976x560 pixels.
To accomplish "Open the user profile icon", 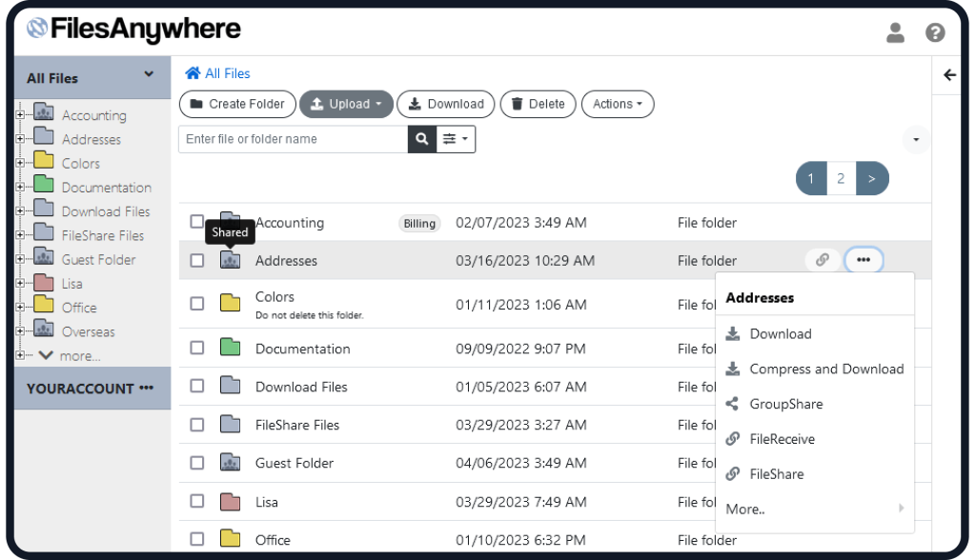I will click(x=895, y=31).
